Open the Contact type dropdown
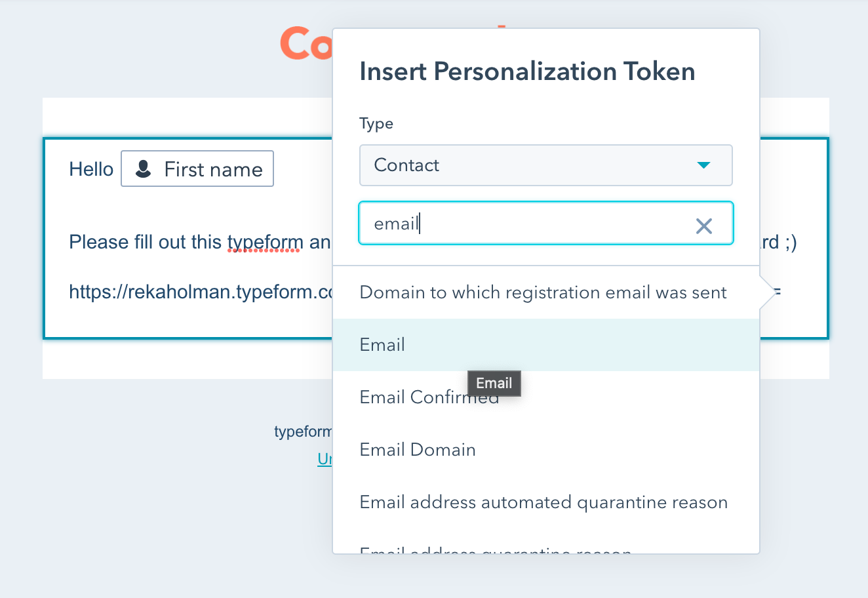868x598 pixels. coord(545,165)
